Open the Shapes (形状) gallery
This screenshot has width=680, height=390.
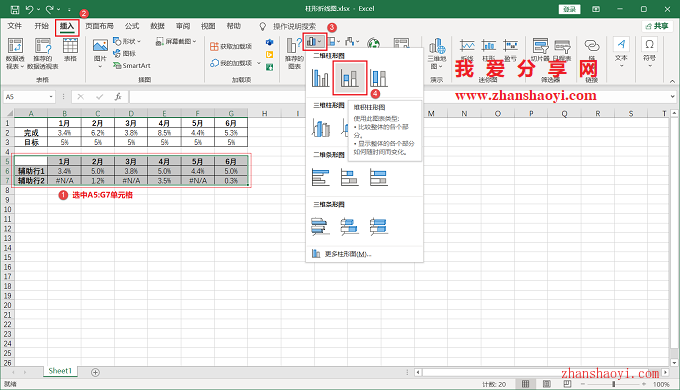(x=127, y=41)
